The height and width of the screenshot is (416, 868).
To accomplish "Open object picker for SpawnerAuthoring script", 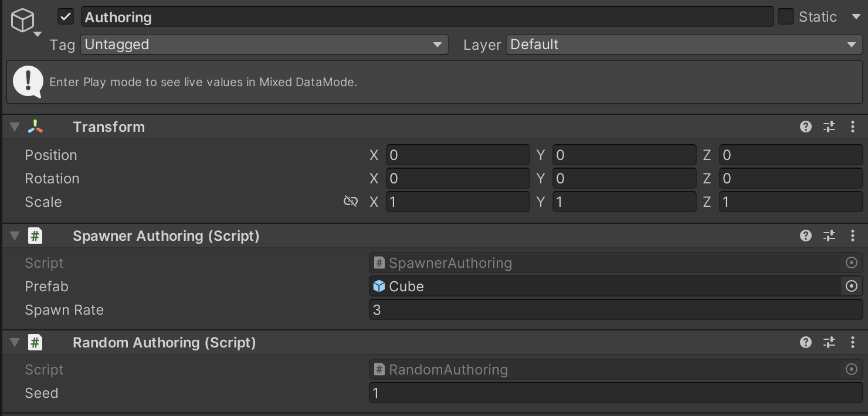I will pyautogui.click(x=852, y=263).
